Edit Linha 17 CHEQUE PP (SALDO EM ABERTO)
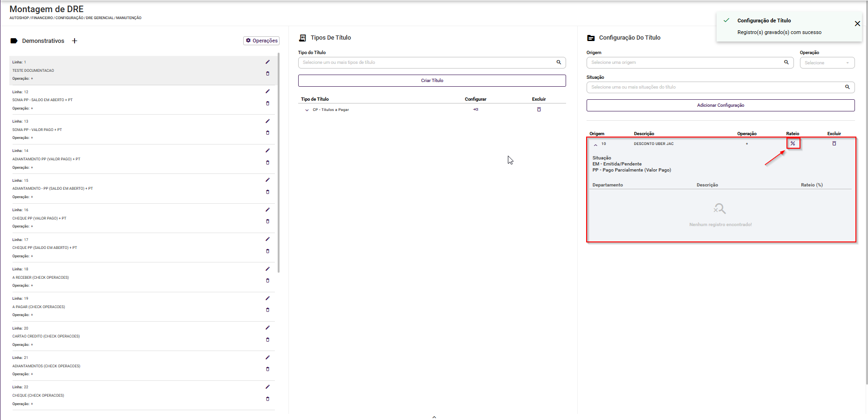The width and height of the screenshot is (868, 420). [x=267, y=239]
